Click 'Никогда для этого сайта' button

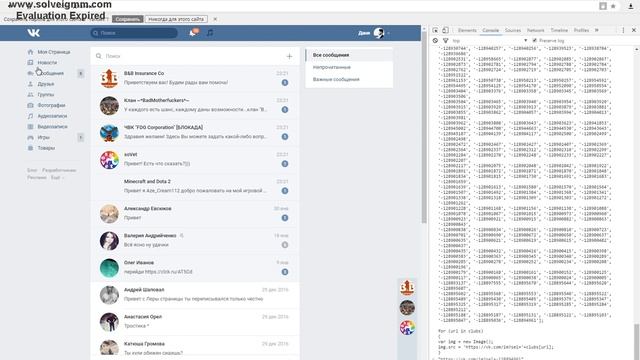coord(176,19)
